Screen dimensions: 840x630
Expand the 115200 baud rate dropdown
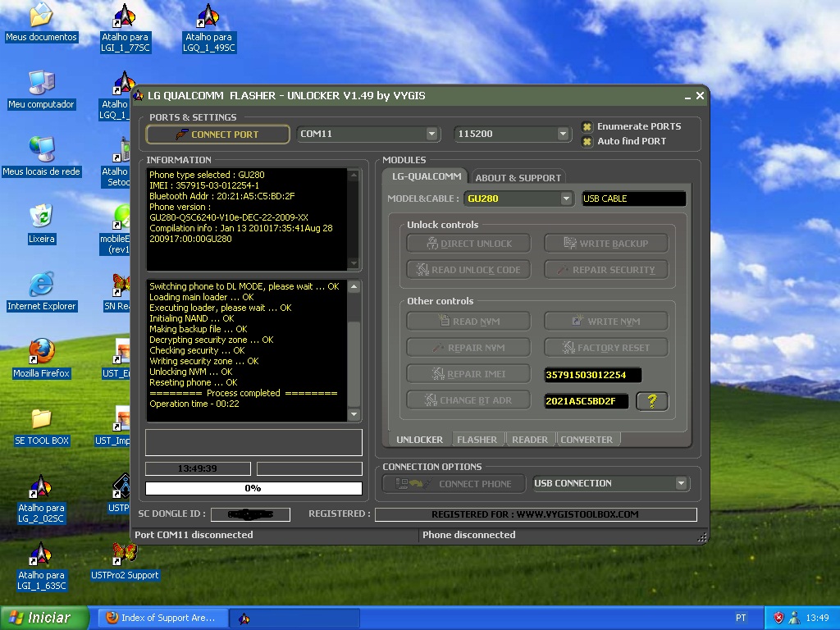[563, 134]
